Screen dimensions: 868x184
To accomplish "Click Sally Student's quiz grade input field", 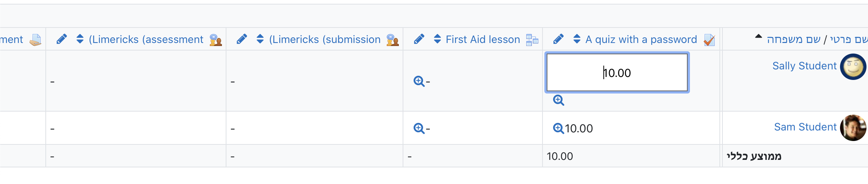I will click(x=617, y=72).
